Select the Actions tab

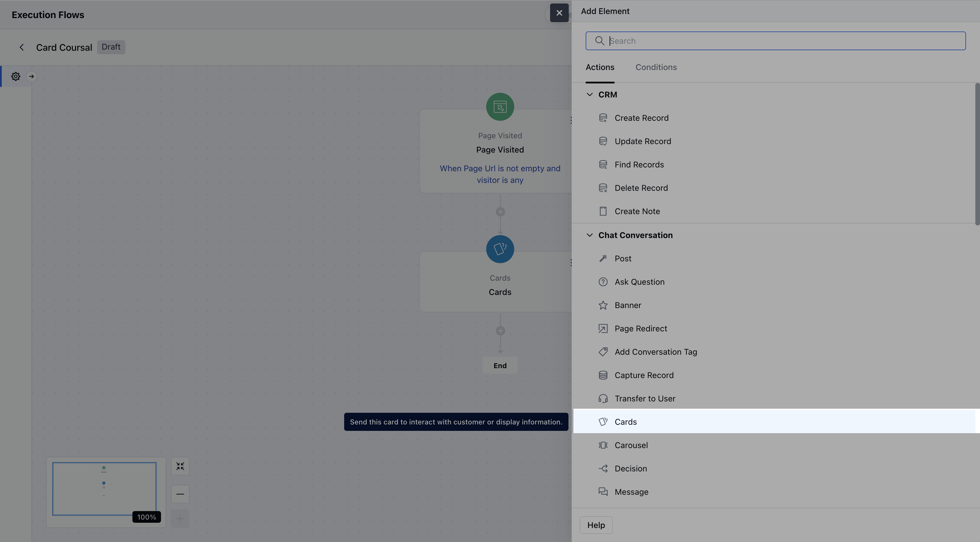coord(600,67)
